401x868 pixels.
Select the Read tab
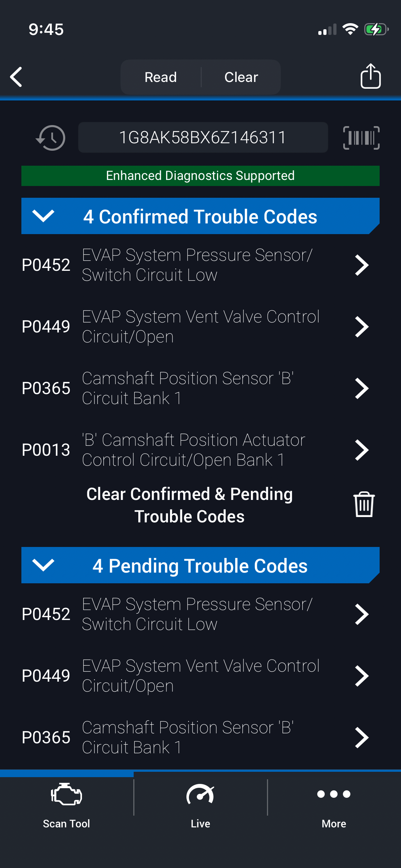tap(161, 77)
